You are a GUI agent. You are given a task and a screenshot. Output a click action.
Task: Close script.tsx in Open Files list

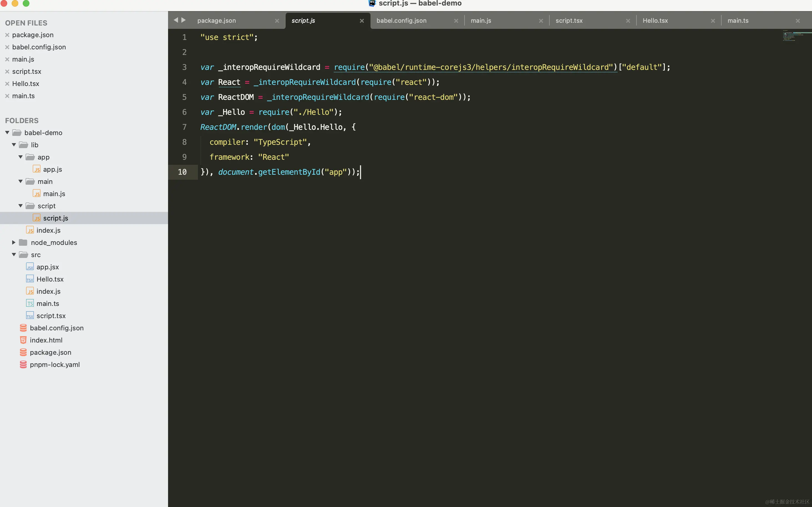[7, 72]
